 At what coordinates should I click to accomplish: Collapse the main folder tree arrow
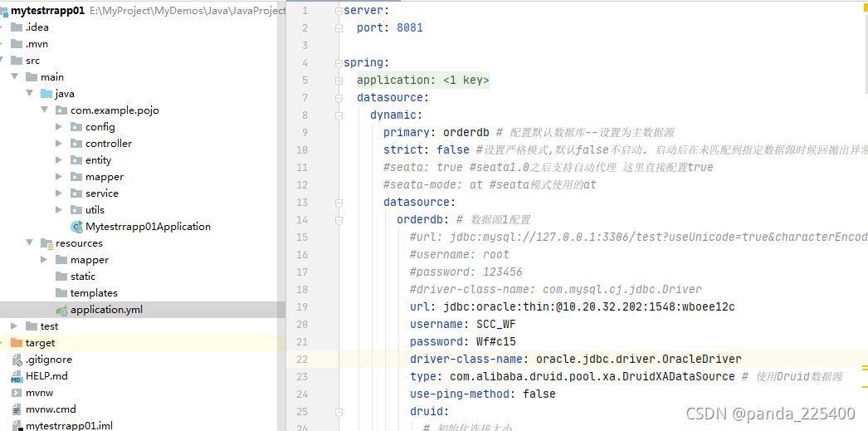pyautogui.click(x=15, y=77)
